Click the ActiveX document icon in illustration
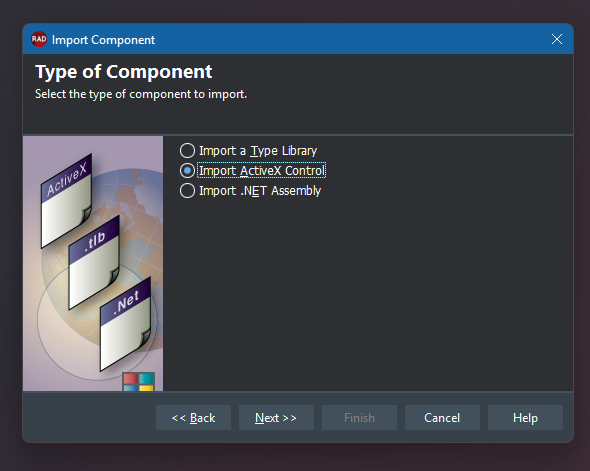590x471 pixels. (x=66, y=201)
